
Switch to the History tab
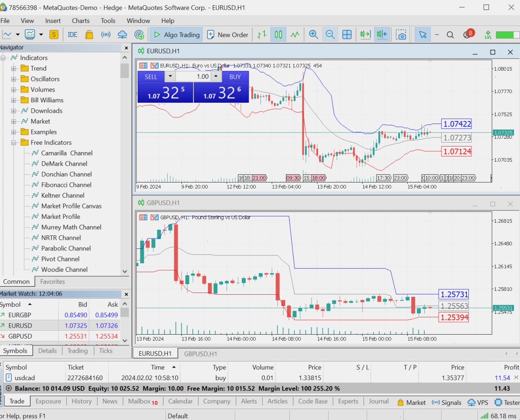81,401
